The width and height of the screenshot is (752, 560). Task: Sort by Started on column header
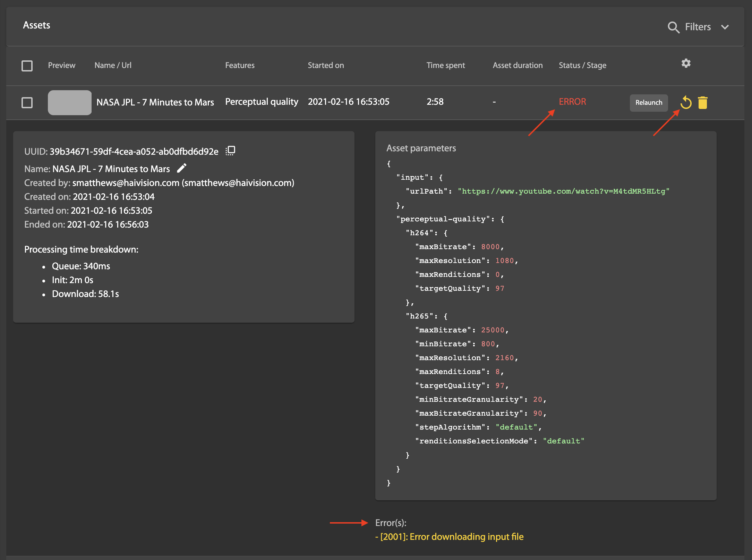pos(326,65)
